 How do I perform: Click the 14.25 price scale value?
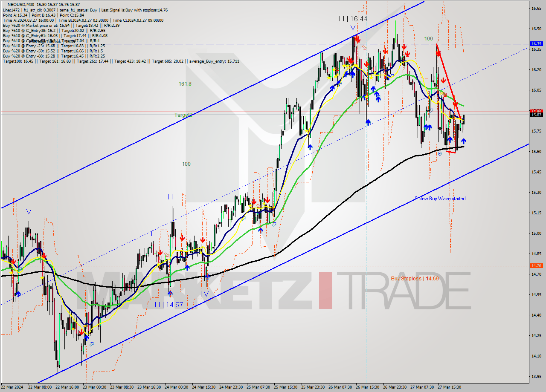[536, 335]
